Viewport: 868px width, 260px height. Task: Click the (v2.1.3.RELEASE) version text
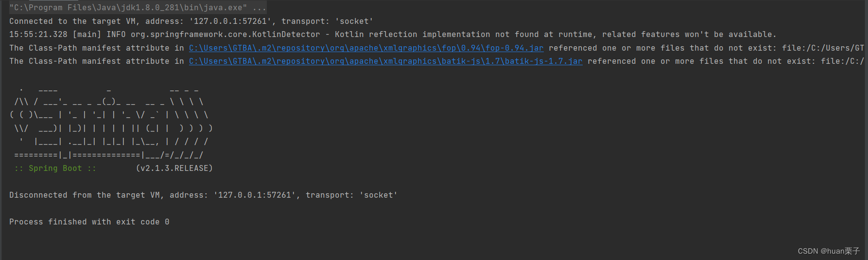tap(174, 168)
